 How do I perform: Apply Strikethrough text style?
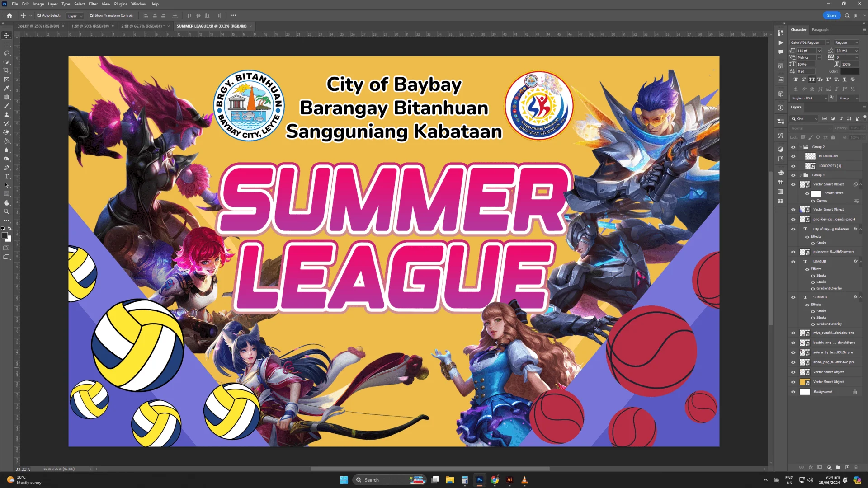tap(853, 80)
